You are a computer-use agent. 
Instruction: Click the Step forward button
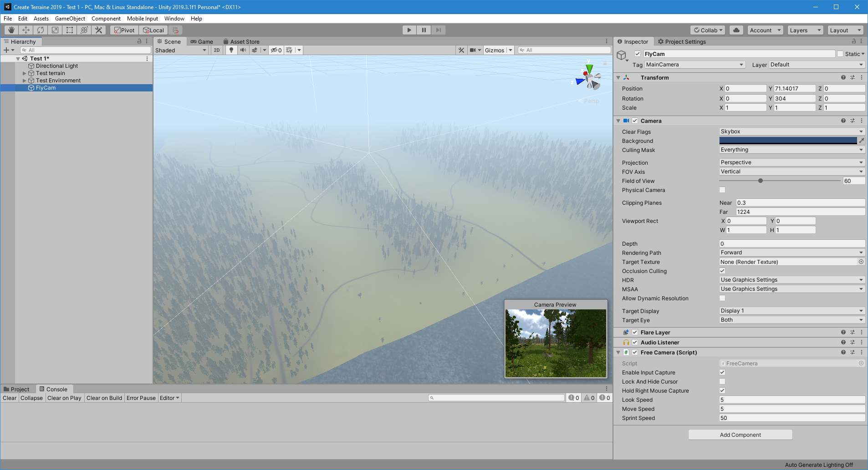tap(438, 30)
